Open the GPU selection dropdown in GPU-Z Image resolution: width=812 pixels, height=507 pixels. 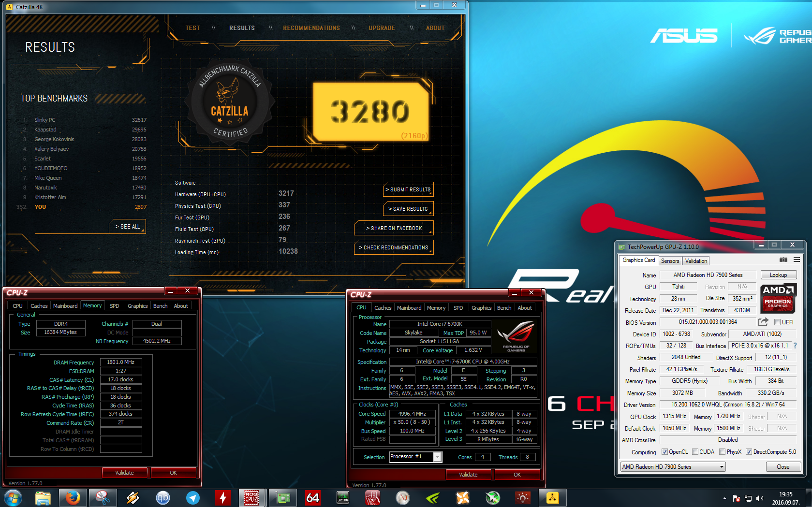[x=673, y=467]
